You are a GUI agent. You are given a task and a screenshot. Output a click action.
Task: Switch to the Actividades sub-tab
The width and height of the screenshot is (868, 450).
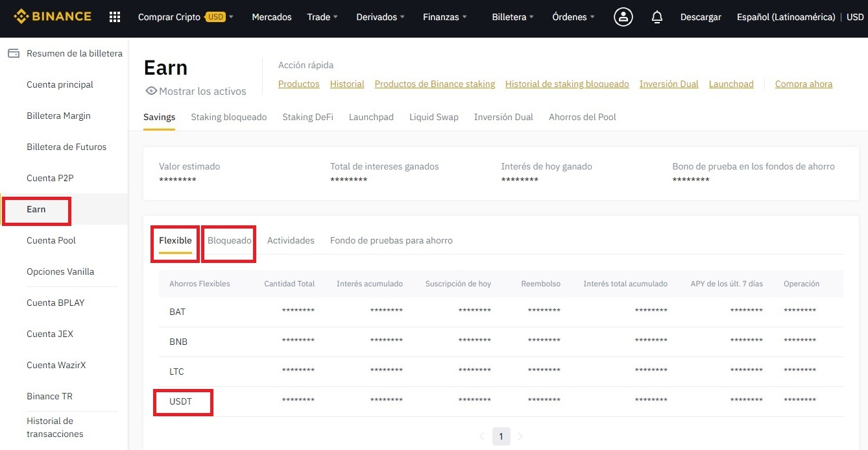point(291,240)
